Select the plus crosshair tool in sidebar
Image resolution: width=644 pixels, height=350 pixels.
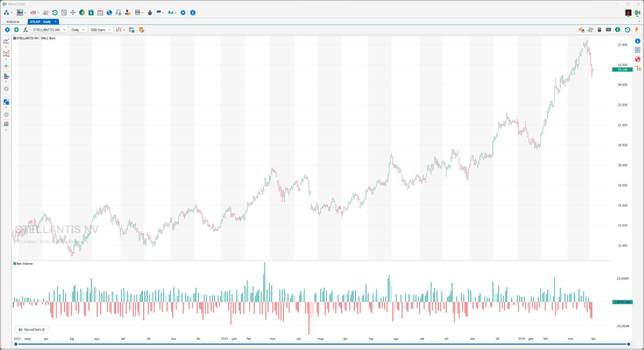click(x=6, y=66)
